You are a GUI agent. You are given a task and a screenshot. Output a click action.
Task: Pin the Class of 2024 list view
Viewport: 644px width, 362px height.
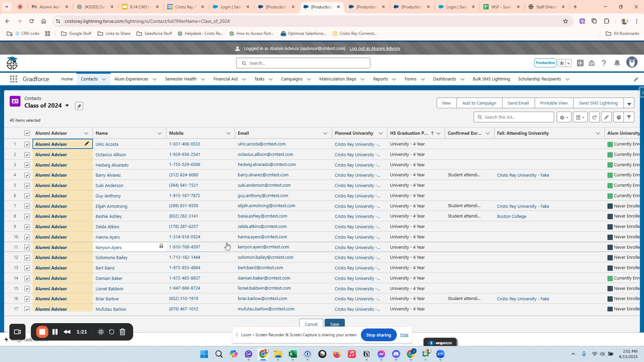79,106
